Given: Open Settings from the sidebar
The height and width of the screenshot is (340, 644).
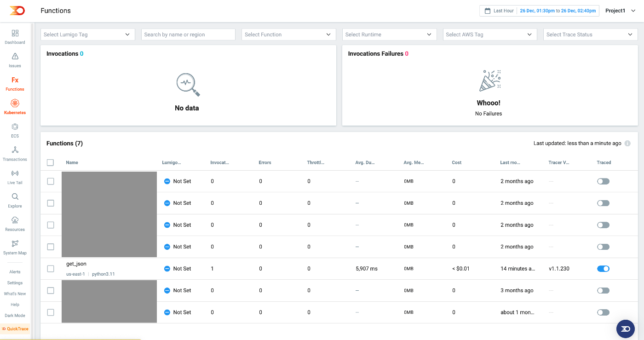Looking at the screenshot, I should (15, 283).
